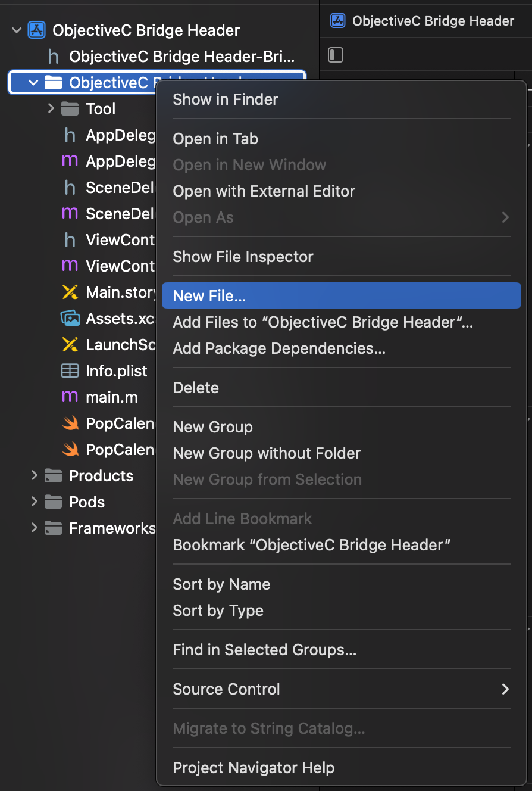Click the Frameworks folder icon
532x791 pixels.
[x=54, y=528]
